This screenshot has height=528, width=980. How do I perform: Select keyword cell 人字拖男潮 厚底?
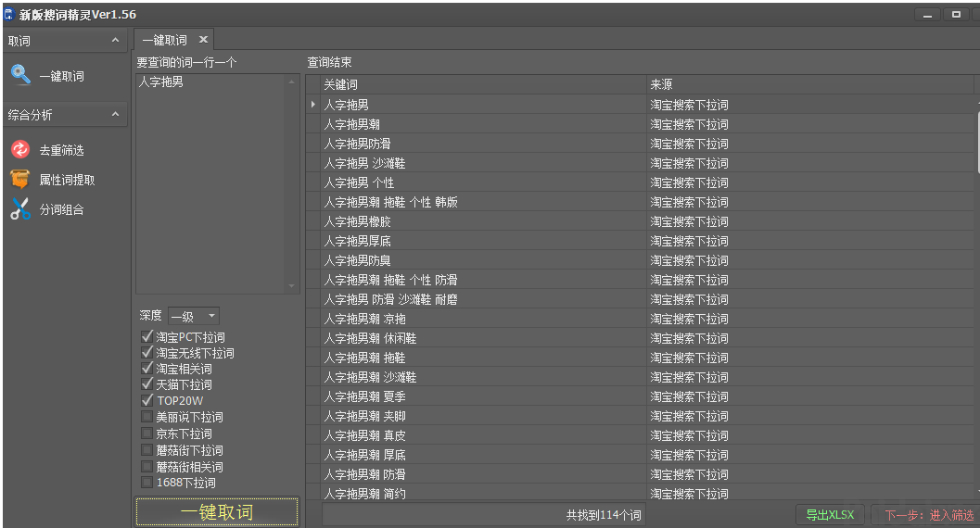(484, 455)
